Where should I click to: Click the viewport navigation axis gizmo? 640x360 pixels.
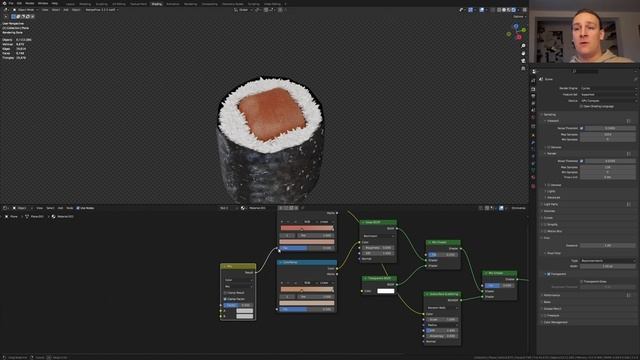point(516,32)
